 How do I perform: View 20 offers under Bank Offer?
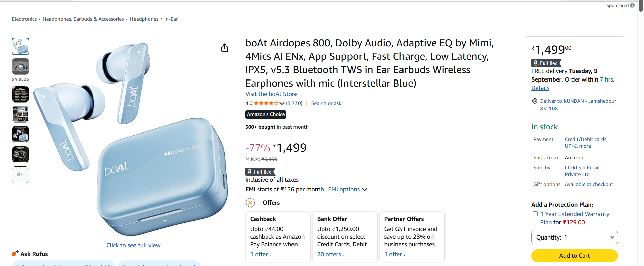(330, 254)
